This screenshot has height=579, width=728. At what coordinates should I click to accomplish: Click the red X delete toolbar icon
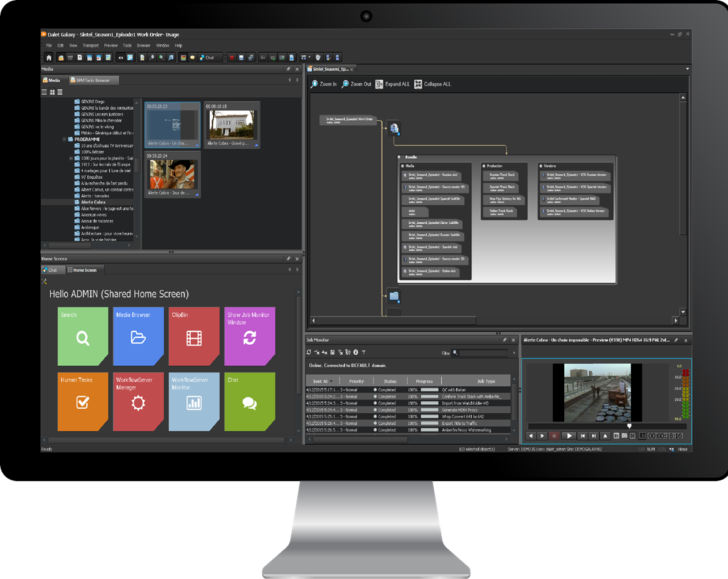coord(232,57)
